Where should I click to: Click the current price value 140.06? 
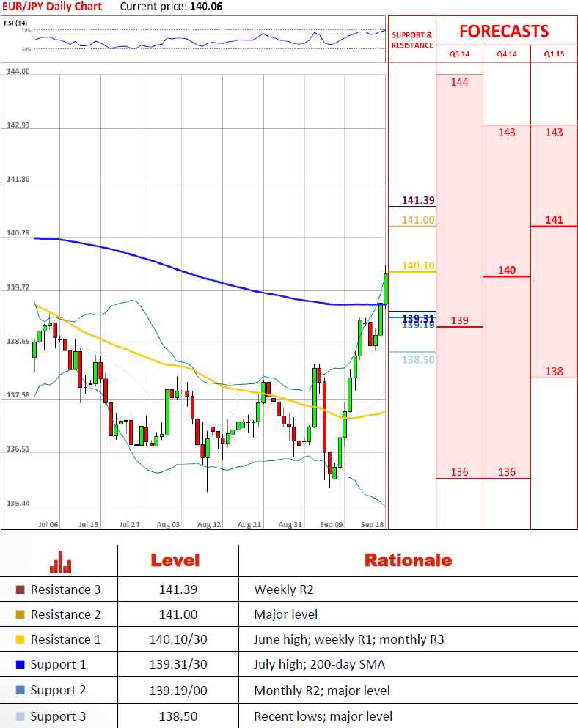click(206, 7)
